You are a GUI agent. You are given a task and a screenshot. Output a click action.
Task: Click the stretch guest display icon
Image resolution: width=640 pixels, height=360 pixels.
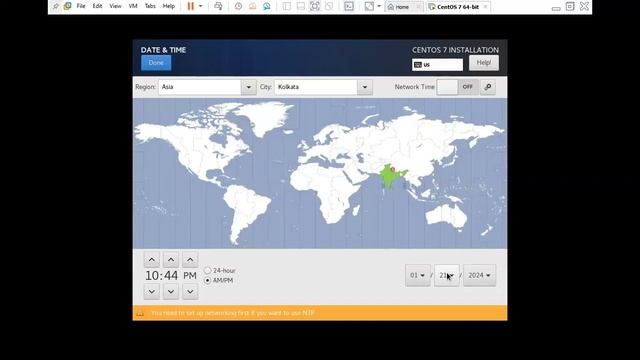coord(369,6)
